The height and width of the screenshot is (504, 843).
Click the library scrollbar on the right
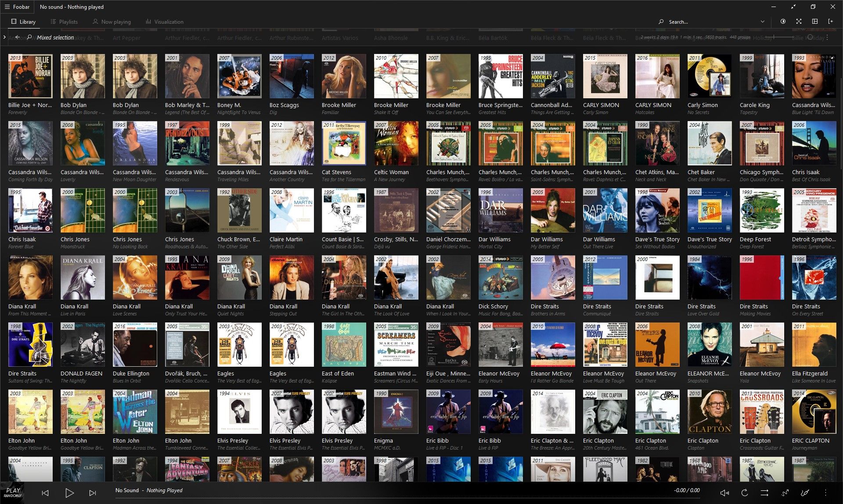pos(841,123)
